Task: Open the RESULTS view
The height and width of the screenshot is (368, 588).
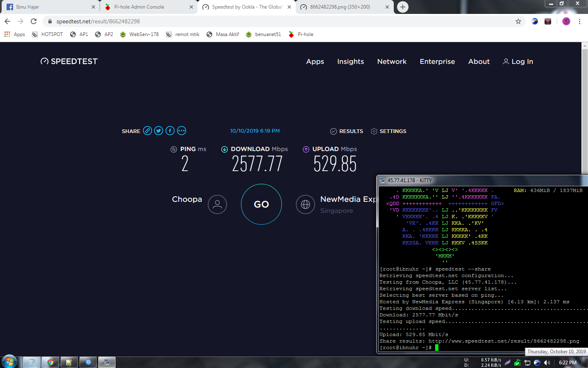Action: [x=347, y=131]
